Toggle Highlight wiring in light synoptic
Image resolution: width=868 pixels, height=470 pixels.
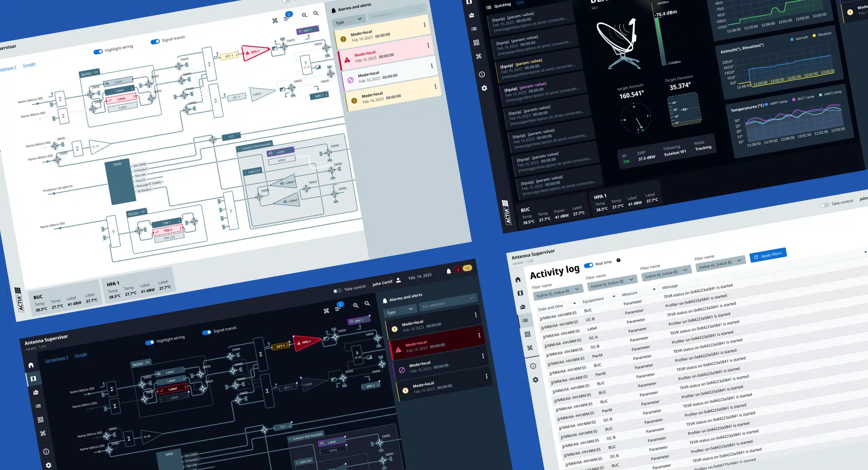(x=98, y=52)
